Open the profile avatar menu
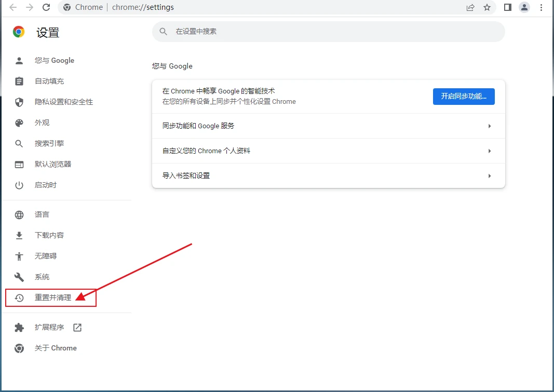The width and height of the screenshot is (554, 392). [x=524, y=7]
